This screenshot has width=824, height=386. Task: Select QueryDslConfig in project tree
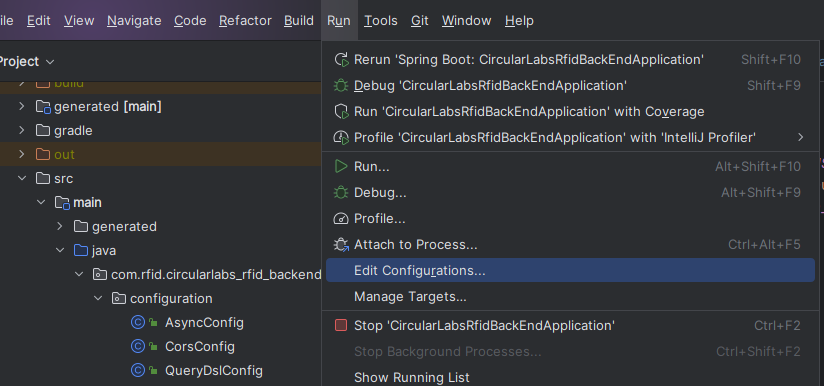213,371
